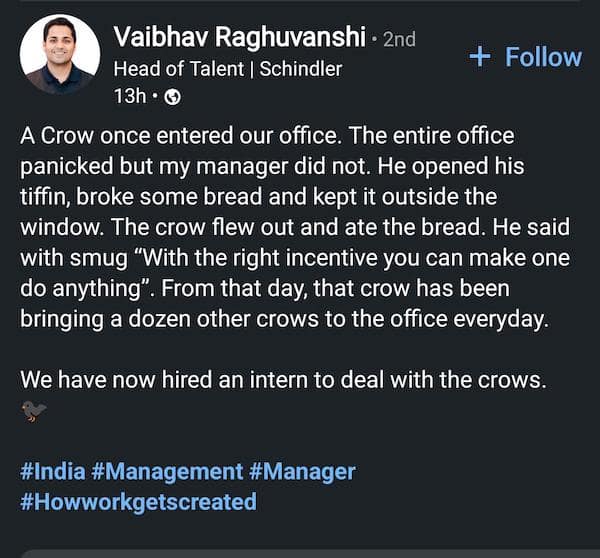This screenshot has height=558, width=600.
Task: Select the #Manager hashtag
Action: [x=302, y=470]
